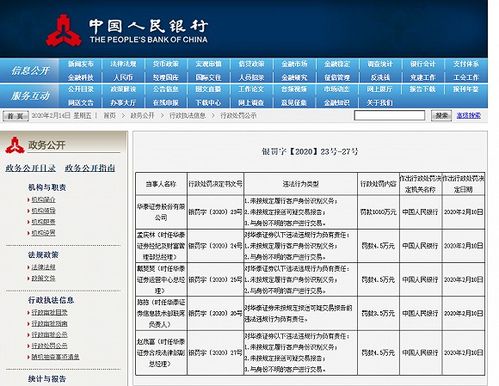Image resolution: width=499 pixels, height=386 pixels.
Task: Open the 政务公开指南 link
Action: click(x=90, y=168)
